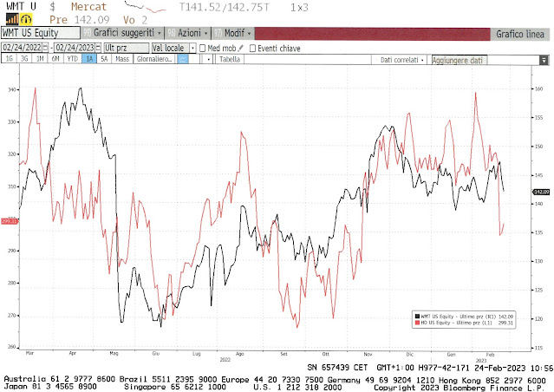Select the 3G time range tab

[x=24, y=59]
